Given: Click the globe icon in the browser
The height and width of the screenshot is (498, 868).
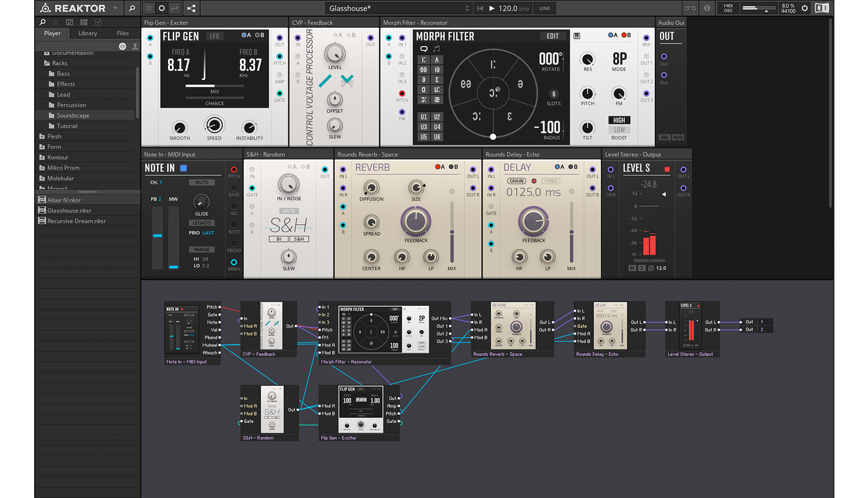Looking at the screenshot, I should click(x=122, y=46).
